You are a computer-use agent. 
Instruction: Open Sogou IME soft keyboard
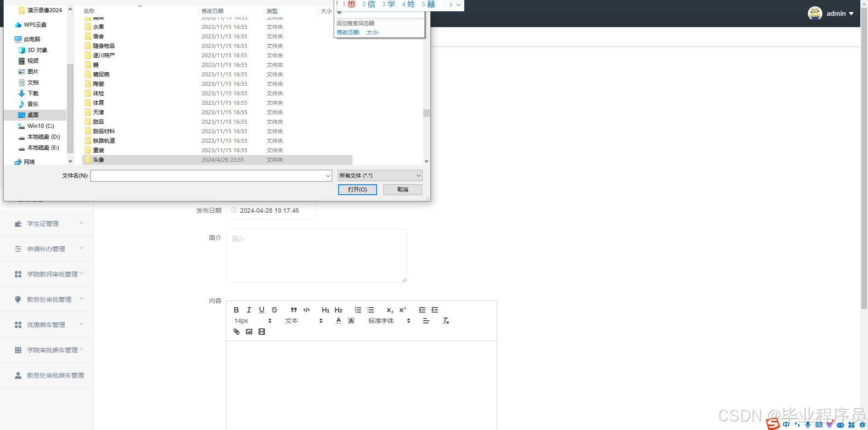click(819, 425)
